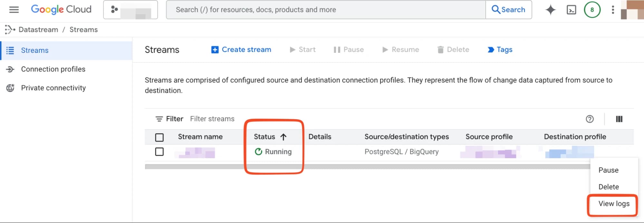The image size is (644, 223).
Task: Click the Filter icon
Action: [x=159, y=119]
